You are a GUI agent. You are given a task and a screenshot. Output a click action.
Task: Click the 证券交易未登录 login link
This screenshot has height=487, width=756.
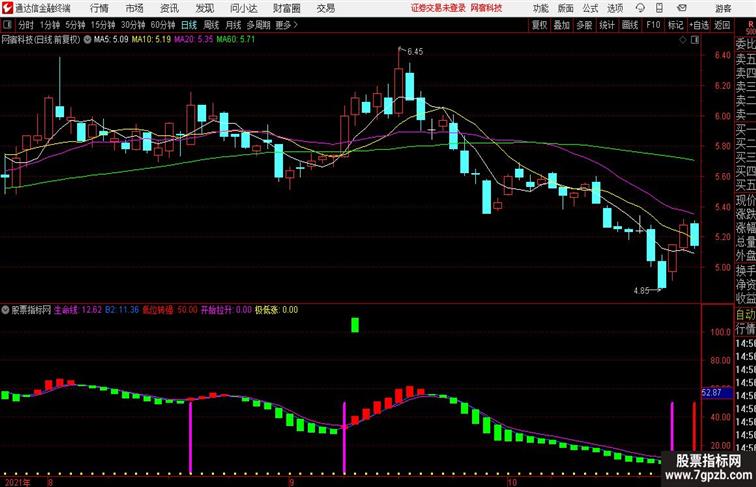click(x=438, y=8)
